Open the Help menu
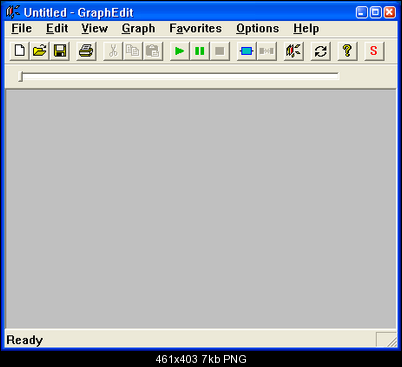The width and height of the screenshot is (402, 367). click(x=306, y=28)
